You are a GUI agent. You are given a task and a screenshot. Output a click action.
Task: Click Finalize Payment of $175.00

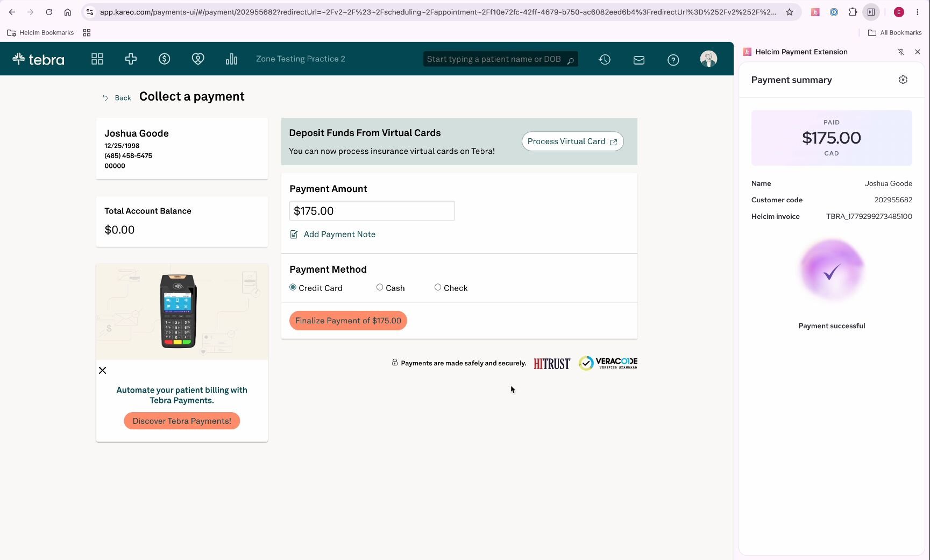click(348, 321)
